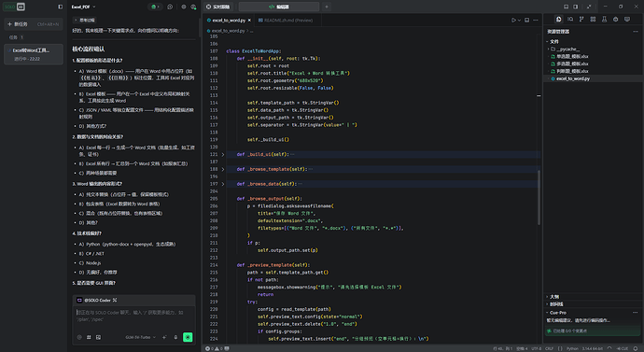Toggle the left sidebar panel icon

pos(61,7)
